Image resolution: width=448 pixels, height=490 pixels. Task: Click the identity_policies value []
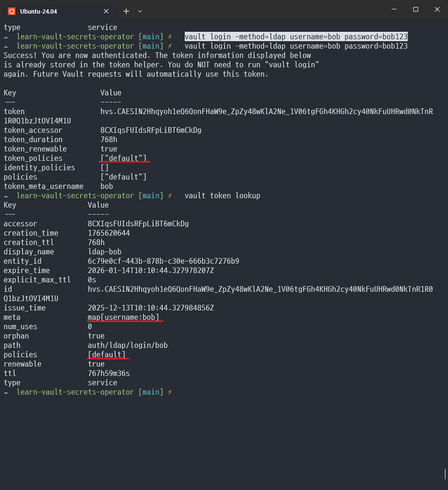[x=105, y=167]
